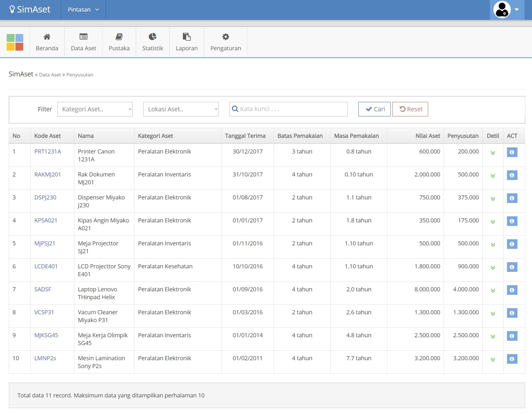
Task: Click the Kata kunci search input
Action: pyautogui.click(x=288, y=109)
